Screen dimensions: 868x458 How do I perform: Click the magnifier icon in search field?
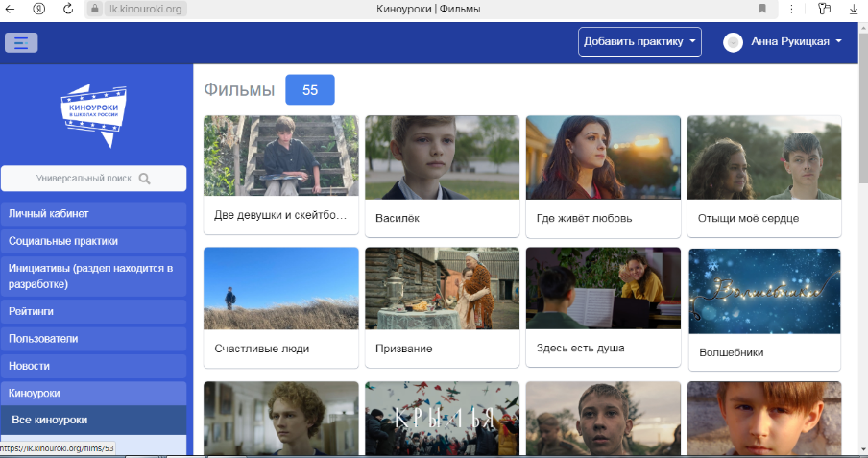[x=145, y=179]
